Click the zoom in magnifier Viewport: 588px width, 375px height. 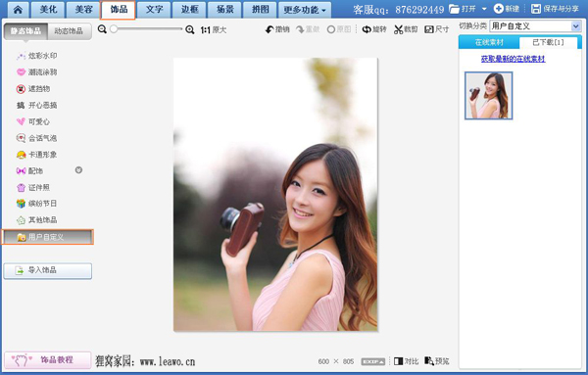coord(190,29)
